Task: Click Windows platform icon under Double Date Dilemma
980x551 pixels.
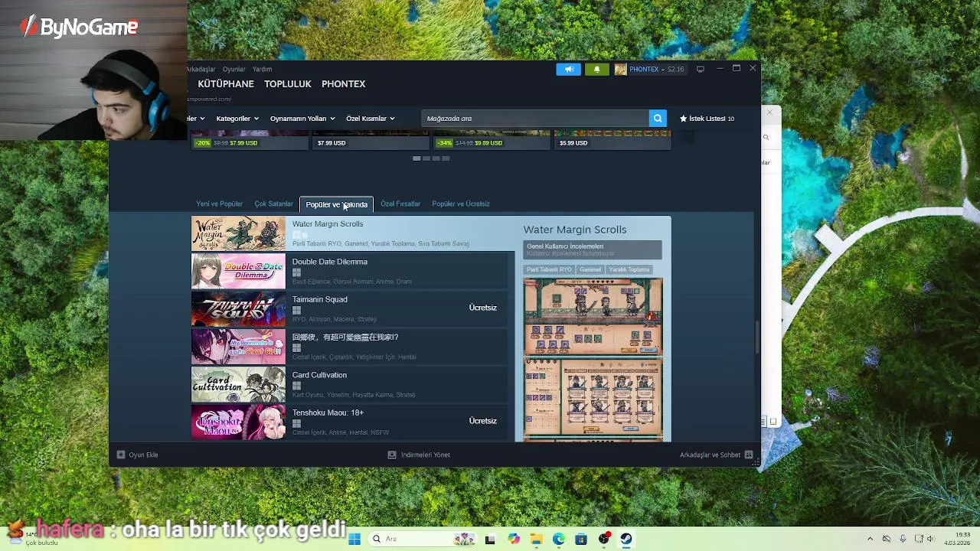Action: 296,272
